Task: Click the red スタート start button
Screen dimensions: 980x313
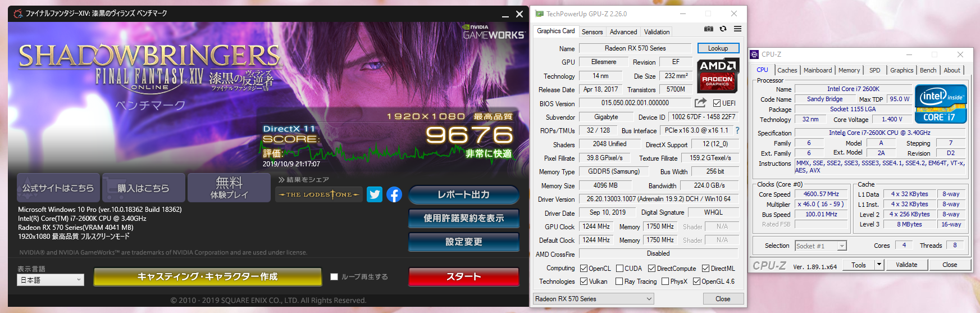Action: [463, 276]
